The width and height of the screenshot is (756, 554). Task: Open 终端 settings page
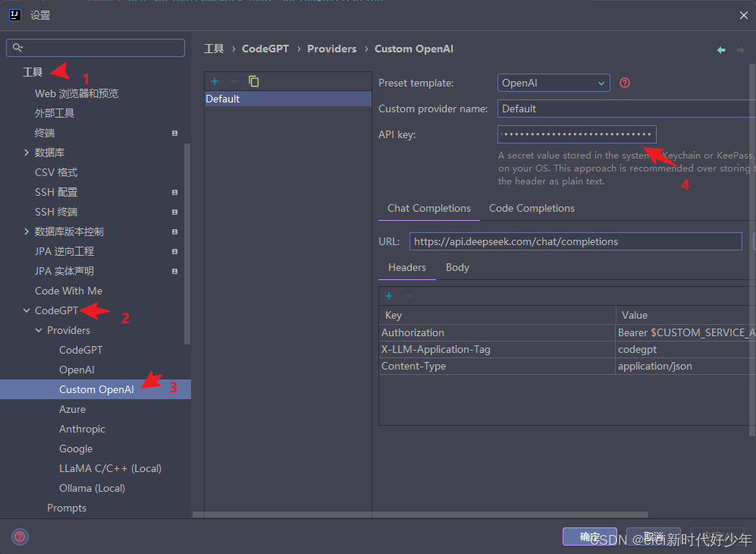[x=45, y=134]
